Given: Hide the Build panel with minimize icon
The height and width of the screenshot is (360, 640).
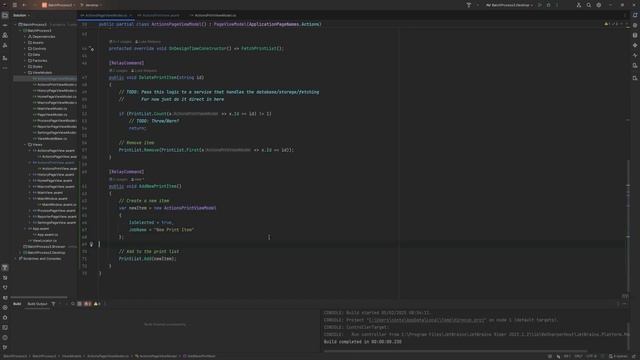Looking at the screenshot, I should pos(625,304).
